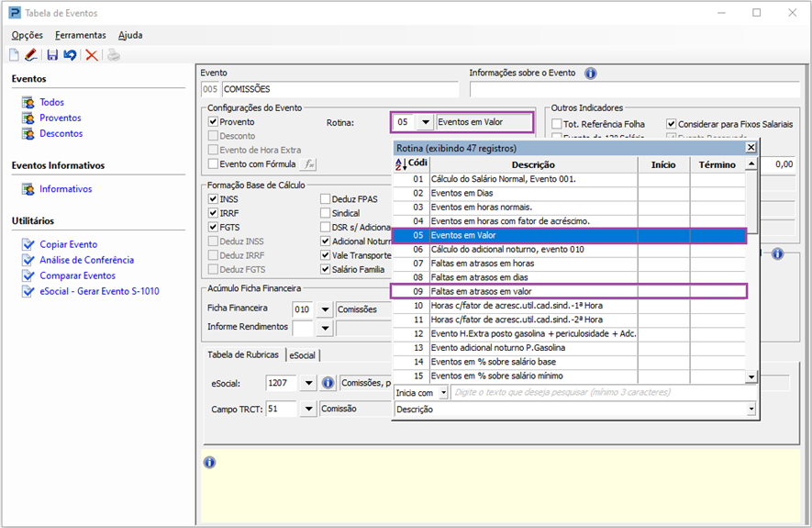Click the info icon beside Informações sobre o Evento
Viewport: 812px width, 528px height.
click(x=590, y=73)
